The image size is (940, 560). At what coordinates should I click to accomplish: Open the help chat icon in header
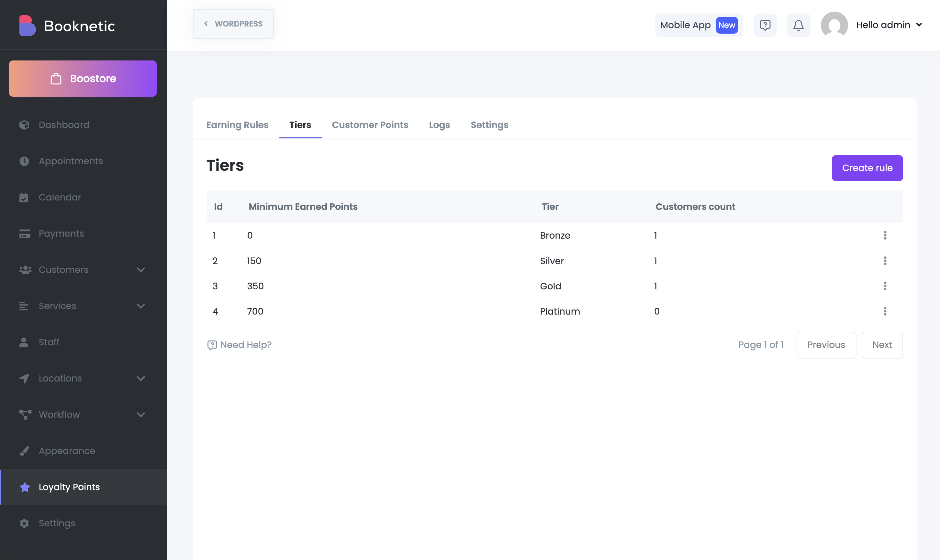(x=765, y=25)
